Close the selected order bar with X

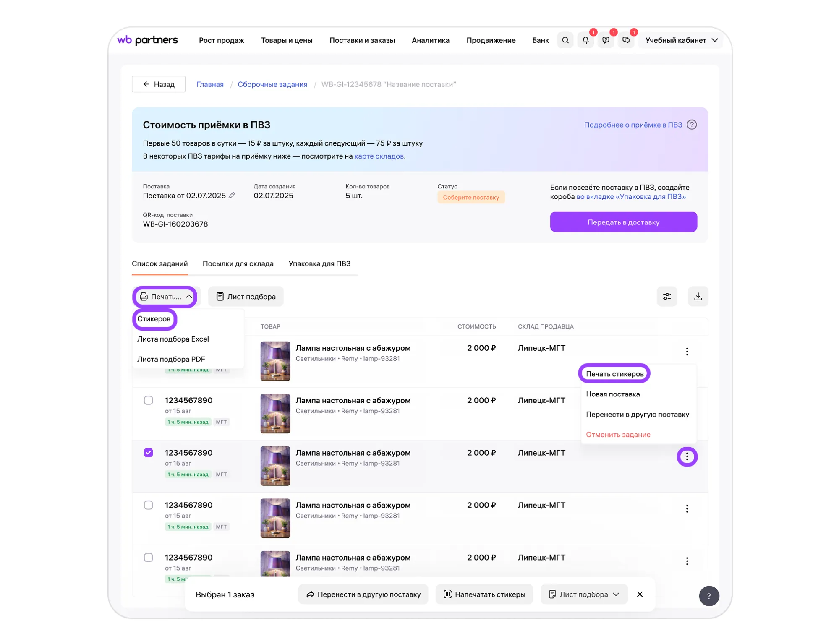tap(640, 594)
